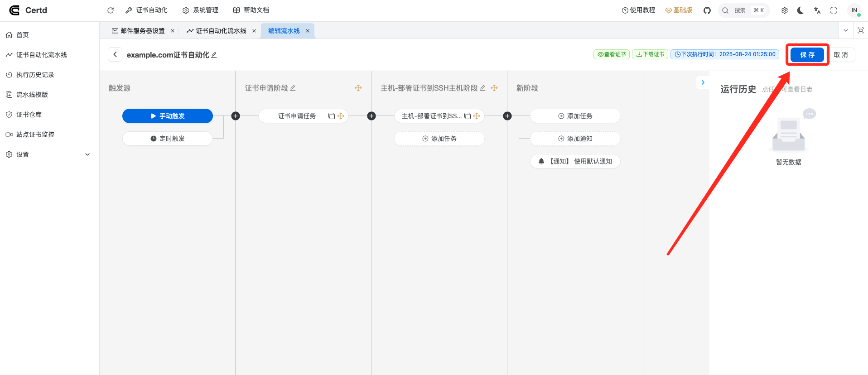Enter fullscreen with the expand icon
The width and height of the screenshot is (868, 375).
[x=834, y=10]
